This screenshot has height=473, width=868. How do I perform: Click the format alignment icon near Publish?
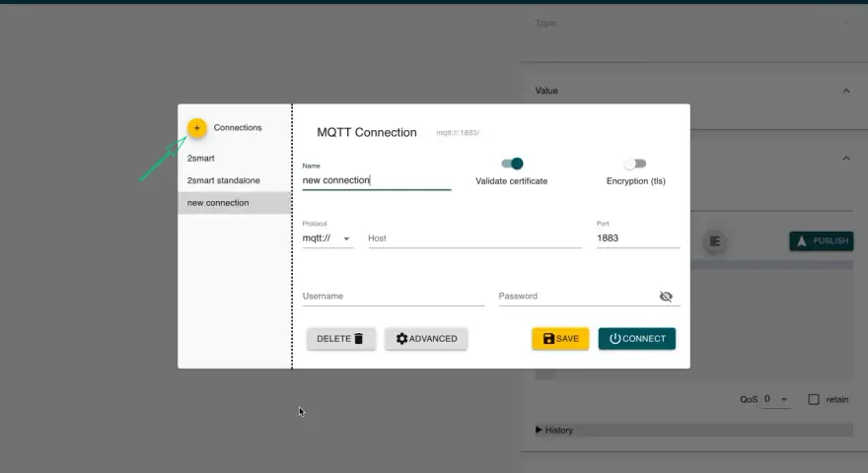point(715,241)
